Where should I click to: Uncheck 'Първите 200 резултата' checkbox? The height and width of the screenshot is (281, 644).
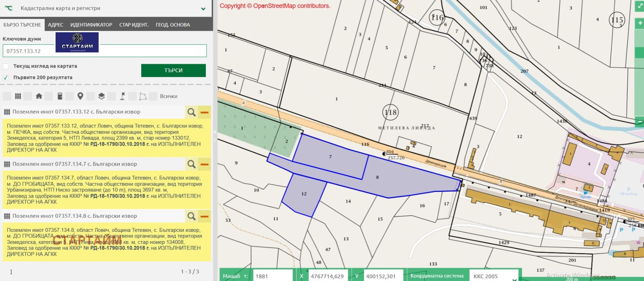click(6, 77)
